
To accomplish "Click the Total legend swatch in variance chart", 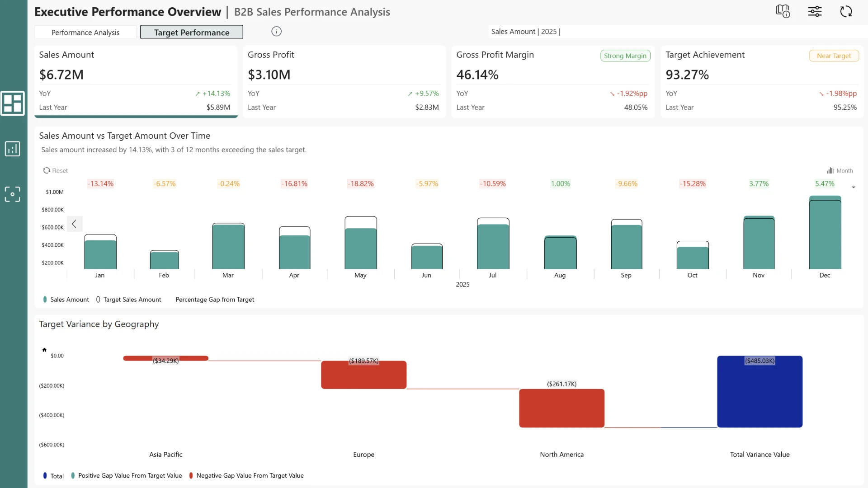I will click(45, 476).
